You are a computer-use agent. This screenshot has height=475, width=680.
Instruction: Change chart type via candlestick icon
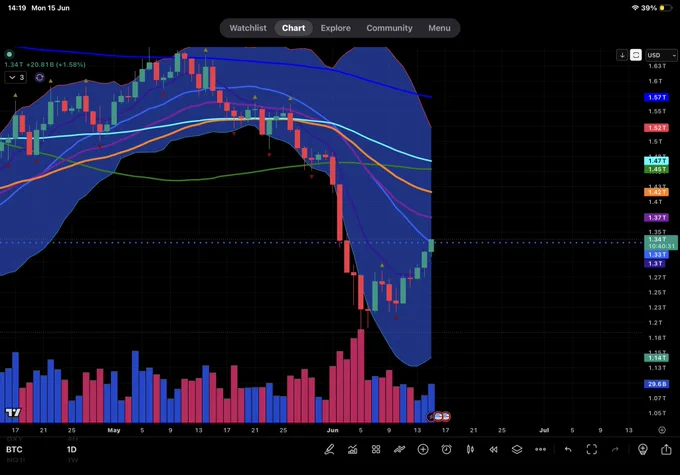pos(470,449)
